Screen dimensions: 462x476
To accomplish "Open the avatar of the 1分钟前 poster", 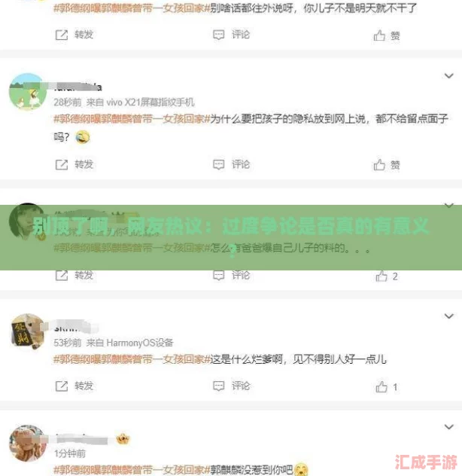I will 28,443.
